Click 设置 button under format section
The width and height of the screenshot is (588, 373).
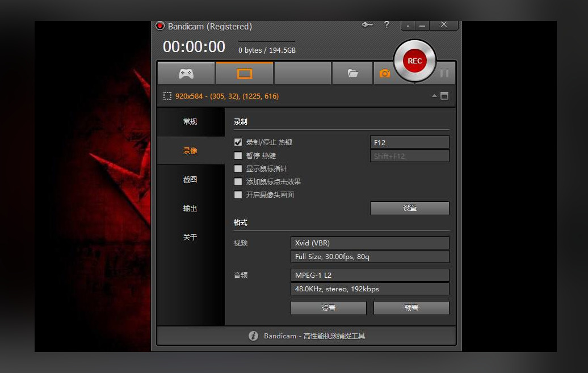(329, 308)
